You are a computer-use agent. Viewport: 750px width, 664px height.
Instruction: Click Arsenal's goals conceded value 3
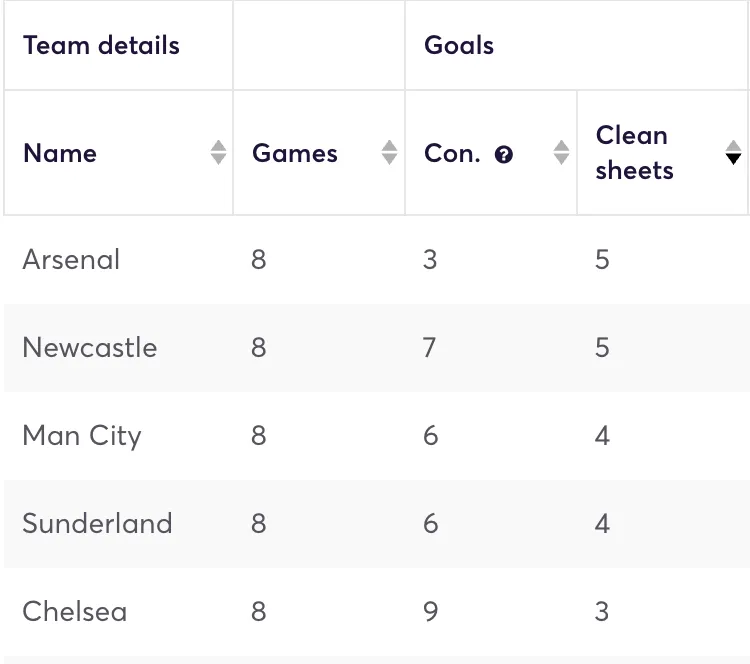pyautogui.click(x=430, y=260)
